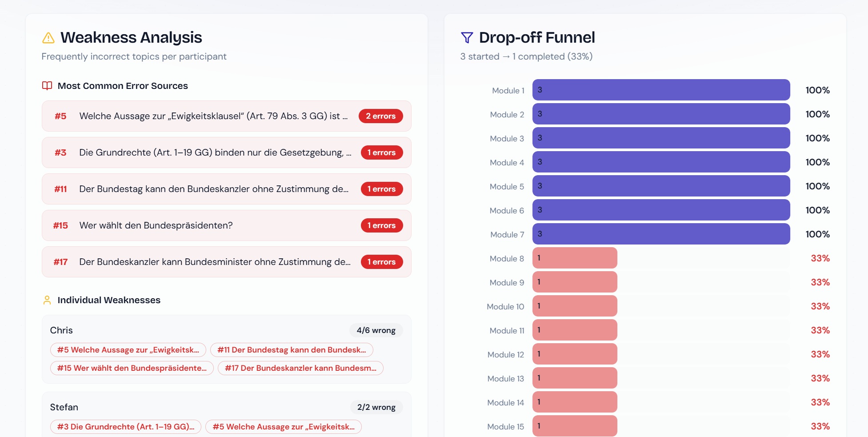Screen dimensions: 868x437
Task: Select Chris's #11 Der Bundestag tag
Action: tap(292, 350)
